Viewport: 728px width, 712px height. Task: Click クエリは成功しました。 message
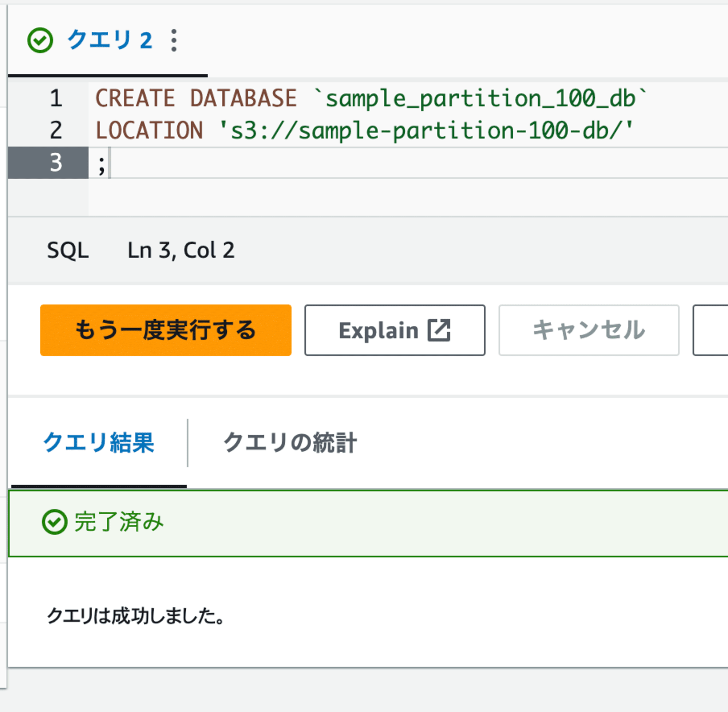pyautogui.click(x=135, y=616)
